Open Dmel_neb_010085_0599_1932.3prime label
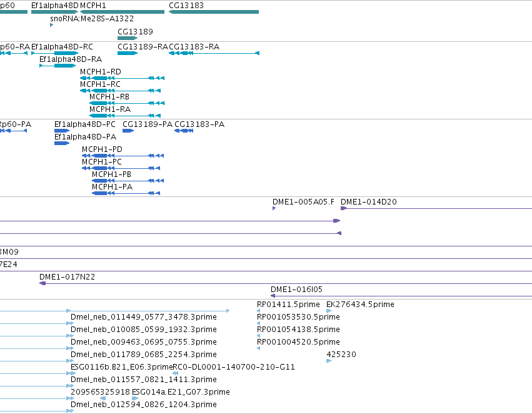Screen dimensions: 532x414 144,330
